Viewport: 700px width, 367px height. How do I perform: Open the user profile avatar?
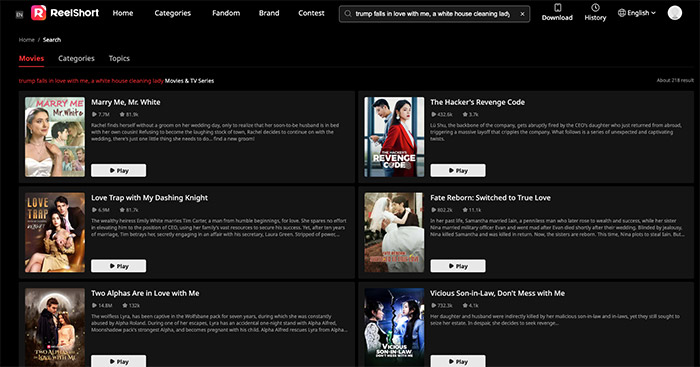675,13
